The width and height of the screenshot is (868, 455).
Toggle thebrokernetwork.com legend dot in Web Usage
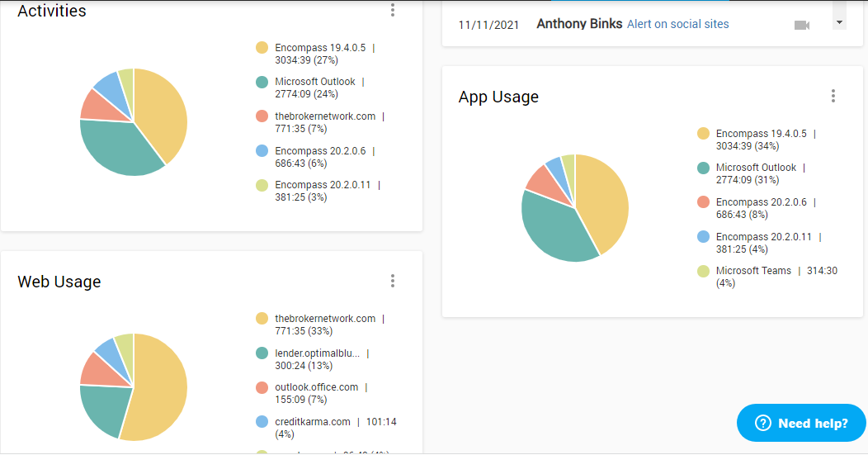pos(262,319)
